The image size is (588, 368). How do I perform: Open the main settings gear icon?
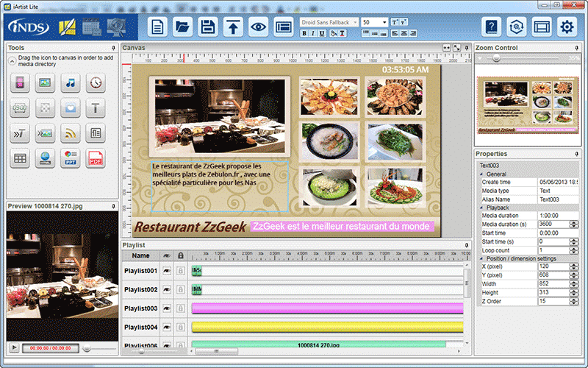click(x=567, y=27)
